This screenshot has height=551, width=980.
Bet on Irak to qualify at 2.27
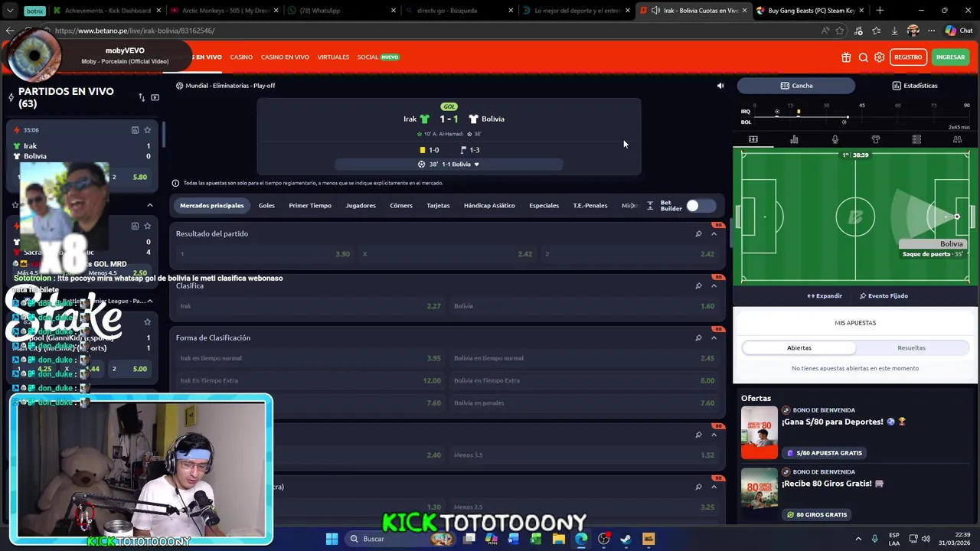coord(310,306)
